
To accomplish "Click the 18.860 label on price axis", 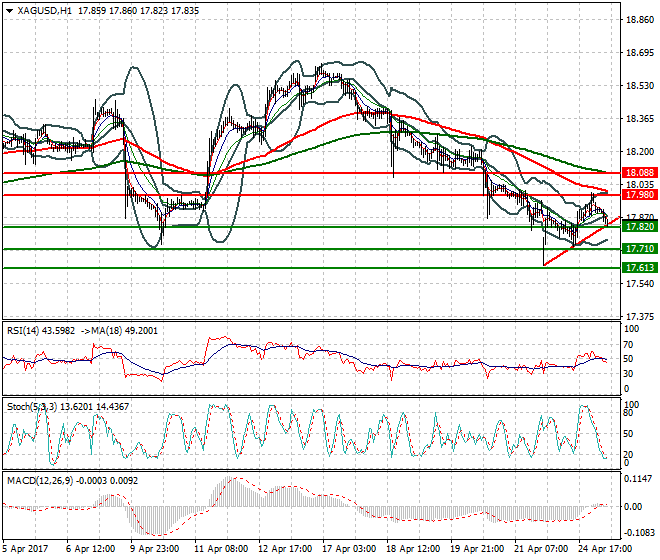I will [638, 20].
